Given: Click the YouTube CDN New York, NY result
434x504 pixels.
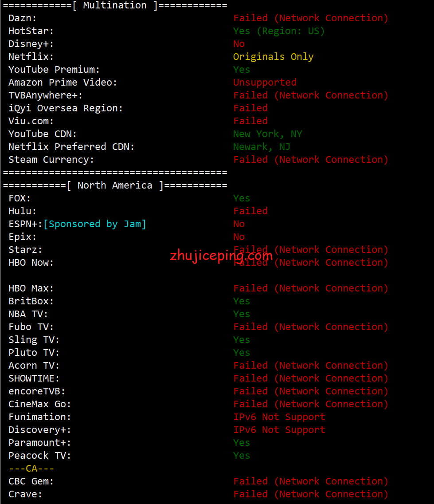Looking at the screenshot, I should pos(268,134).
